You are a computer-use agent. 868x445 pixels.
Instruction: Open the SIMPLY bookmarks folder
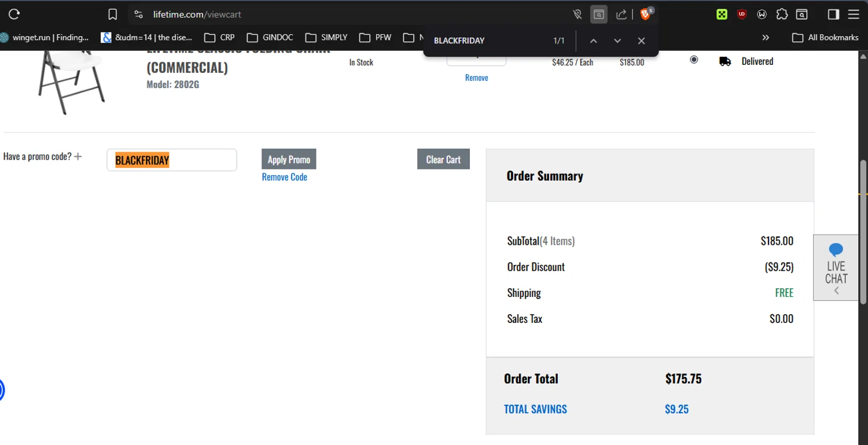327,37
